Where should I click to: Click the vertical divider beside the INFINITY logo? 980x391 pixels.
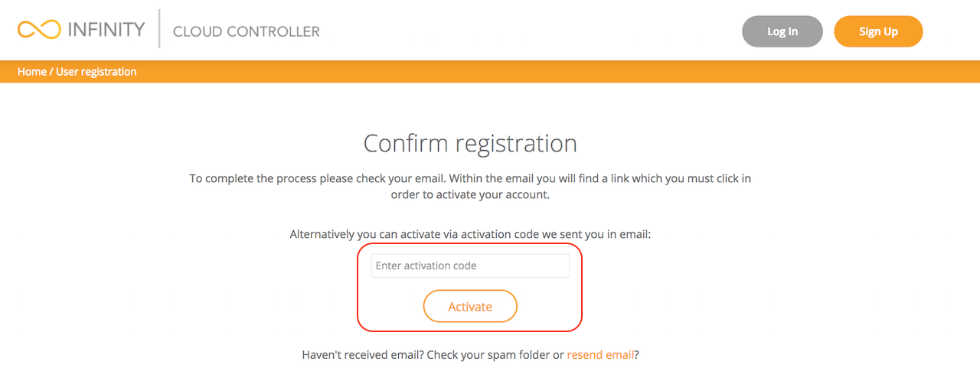coord(159,29)
